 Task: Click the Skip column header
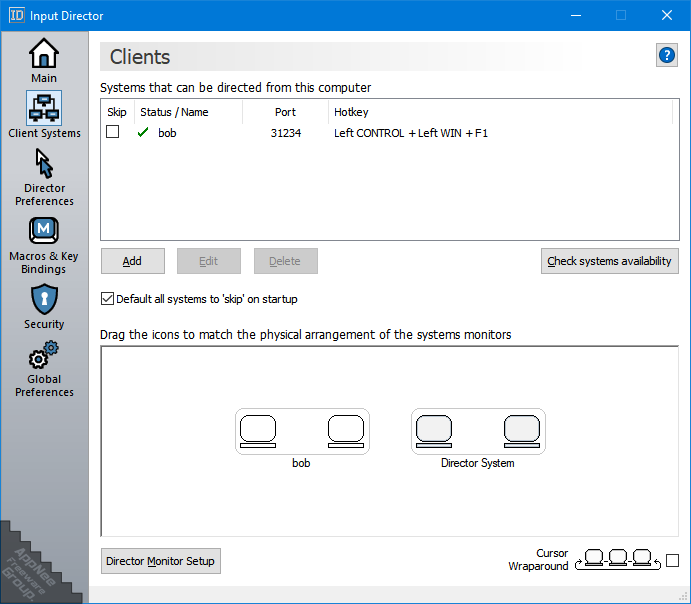[x=117, y=112]
